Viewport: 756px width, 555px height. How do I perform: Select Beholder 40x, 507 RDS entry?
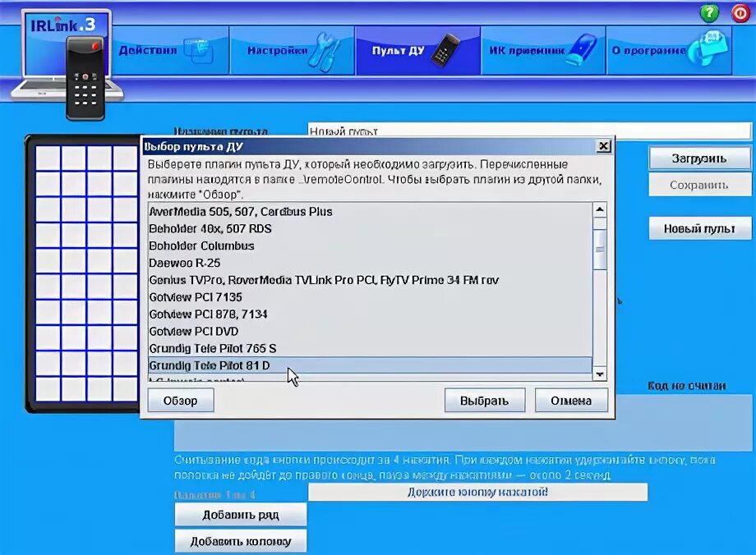370,229
